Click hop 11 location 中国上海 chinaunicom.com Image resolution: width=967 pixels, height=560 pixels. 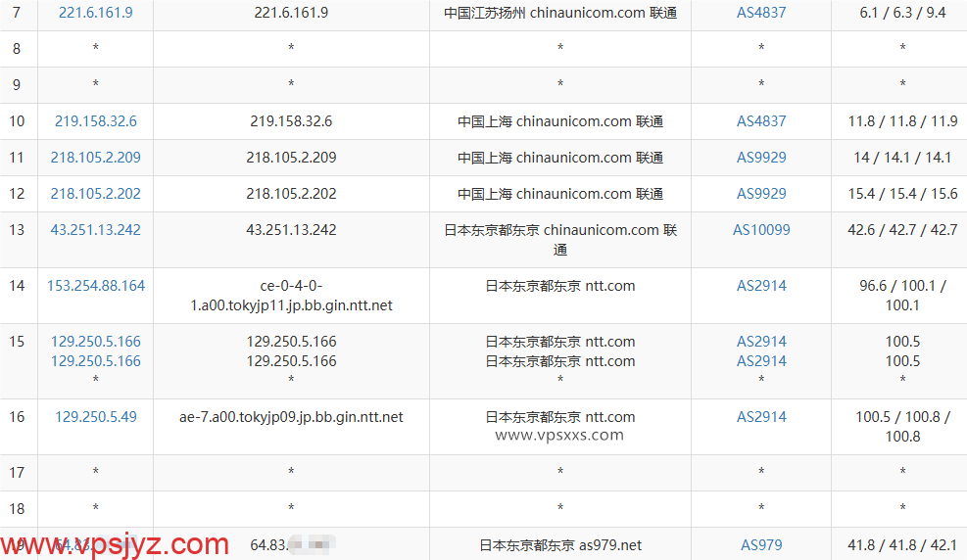[560, 158]
